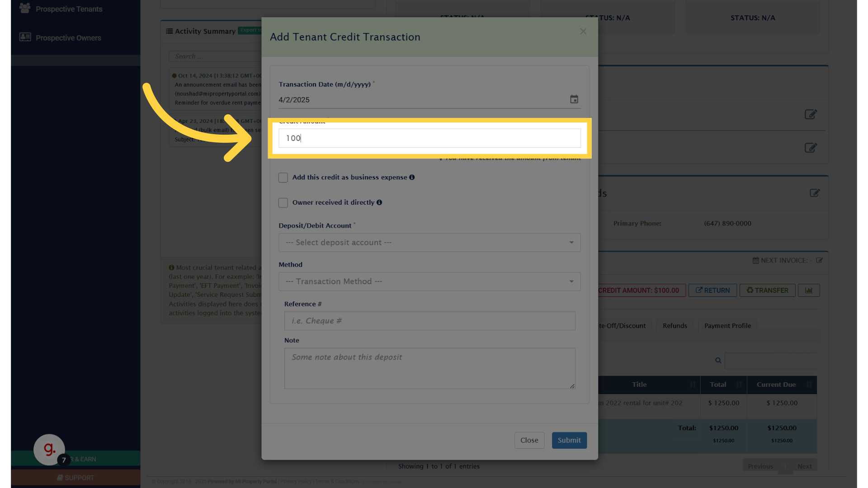Click the Close button in dialog footer
The height and width of the screenshot is (488, 868).
[x=529, y=440]
